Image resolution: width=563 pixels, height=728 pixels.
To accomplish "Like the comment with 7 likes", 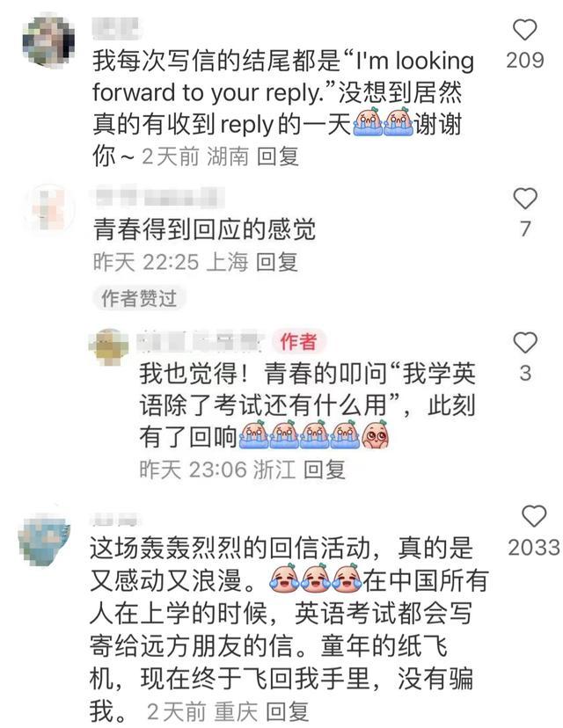I will 525,198.
